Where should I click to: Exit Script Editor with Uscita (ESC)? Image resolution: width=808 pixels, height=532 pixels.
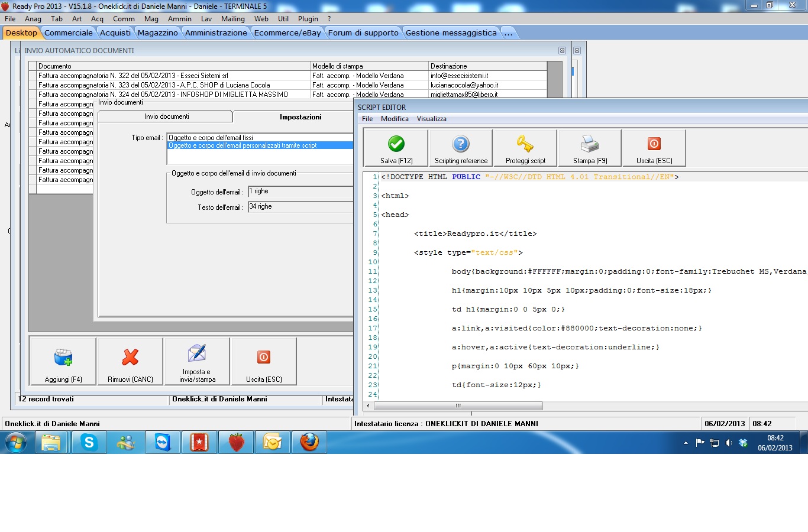(x=654, y=148)
